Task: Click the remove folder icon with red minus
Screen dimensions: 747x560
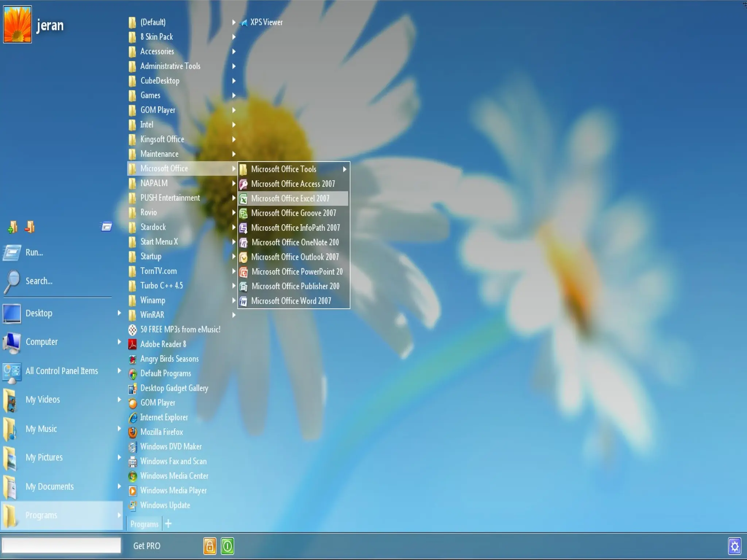Action: (30, 227)
